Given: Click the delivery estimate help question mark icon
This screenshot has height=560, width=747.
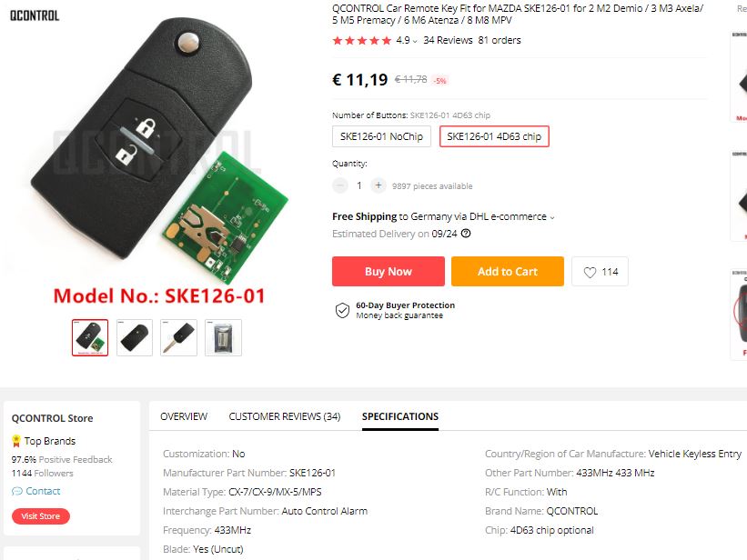Looking at the screenshot, I should 466,234.
